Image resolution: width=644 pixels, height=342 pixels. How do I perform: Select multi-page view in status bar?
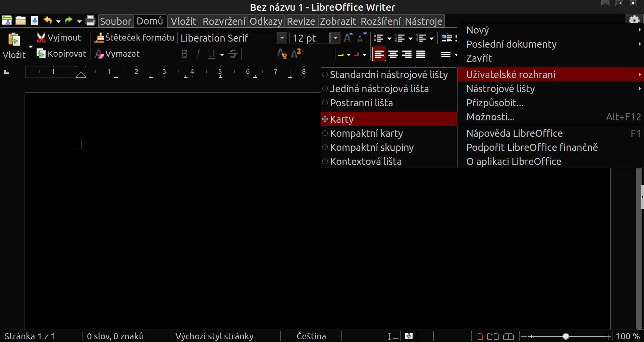pos(493,336)
